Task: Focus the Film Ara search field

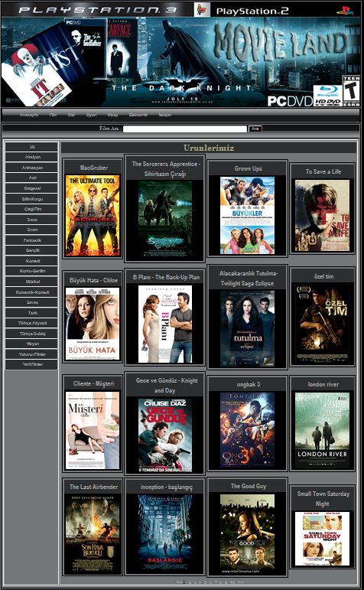Action: [184, 129]
